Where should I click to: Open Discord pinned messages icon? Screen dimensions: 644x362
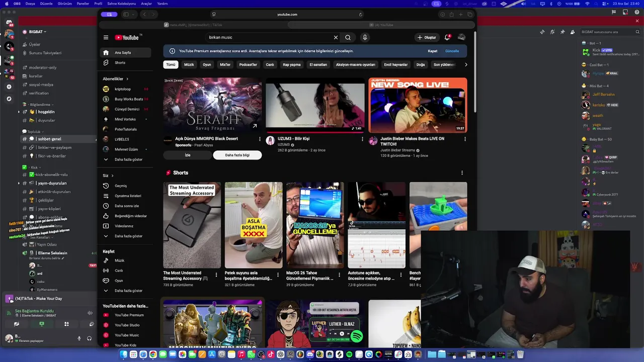(562, 32)
